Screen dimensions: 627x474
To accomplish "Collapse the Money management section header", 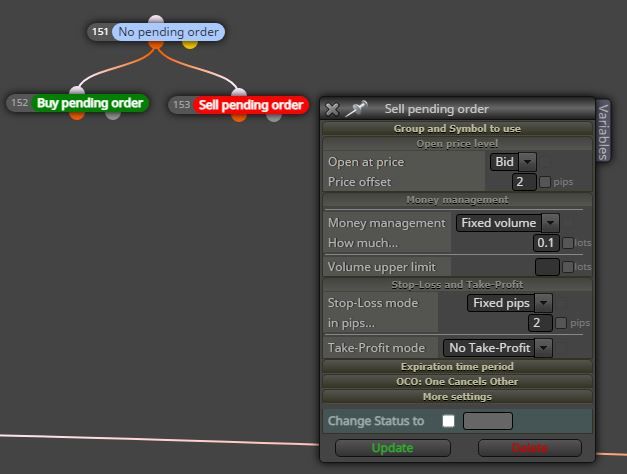I will click(x=457, y=200).
